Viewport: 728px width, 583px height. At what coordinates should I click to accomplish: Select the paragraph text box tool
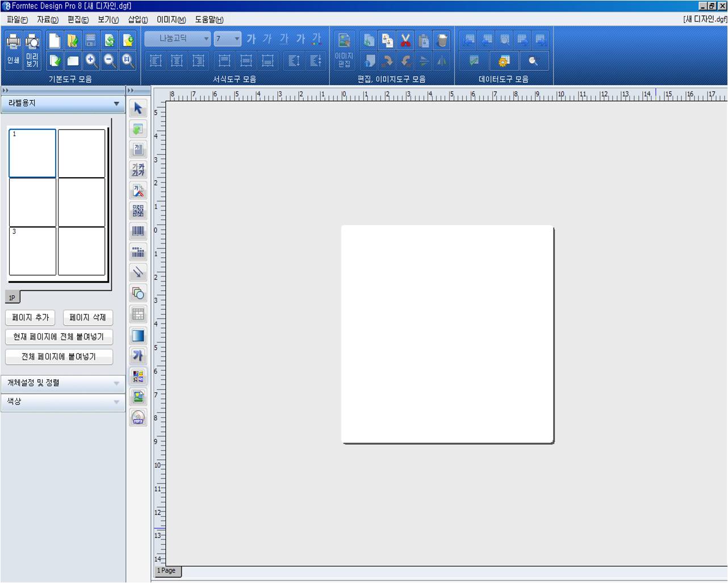[138, 149]
